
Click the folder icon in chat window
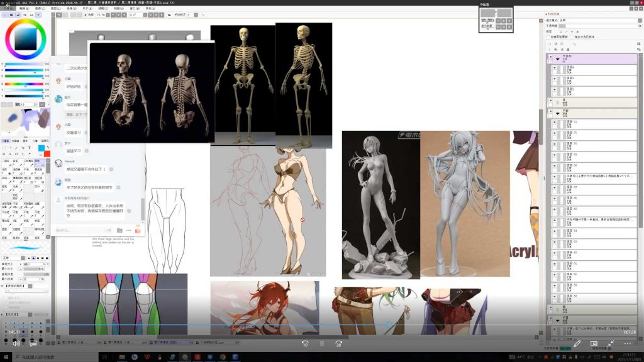coord(119,230)
